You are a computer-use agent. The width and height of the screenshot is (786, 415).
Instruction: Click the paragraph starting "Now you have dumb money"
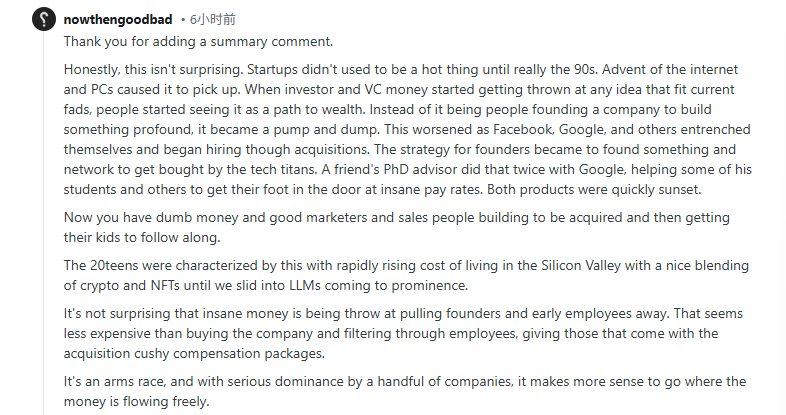point(400,226)
